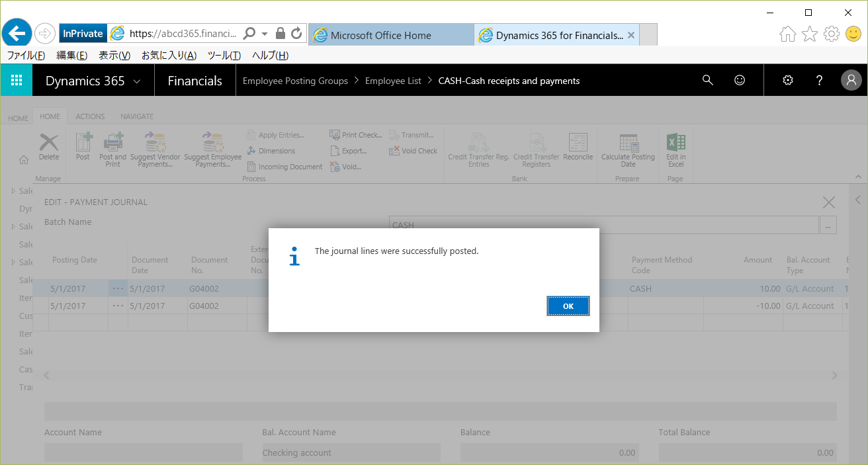The width and height of the screenshot is (868, 465).
Task: Open Credit Transfer Reg. Entries
Action: (479, 149)
